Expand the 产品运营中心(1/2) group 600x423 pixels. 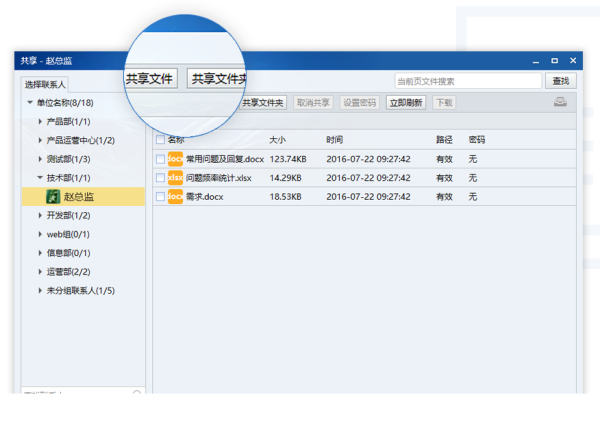click(x=40, y=140)
